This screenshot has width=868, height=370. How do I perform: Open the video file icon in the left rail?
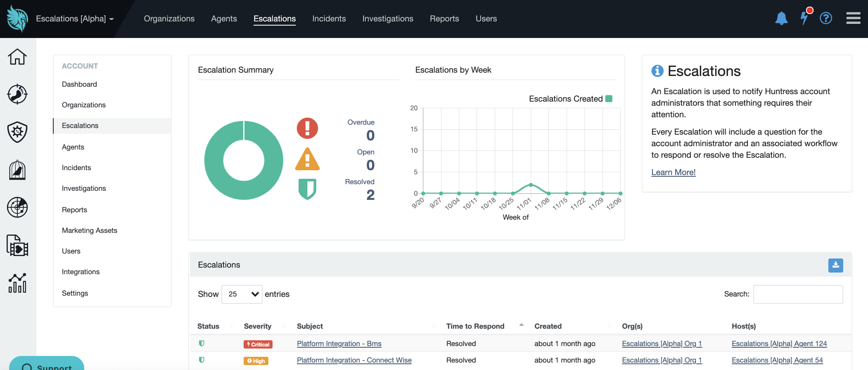point(17,245)
